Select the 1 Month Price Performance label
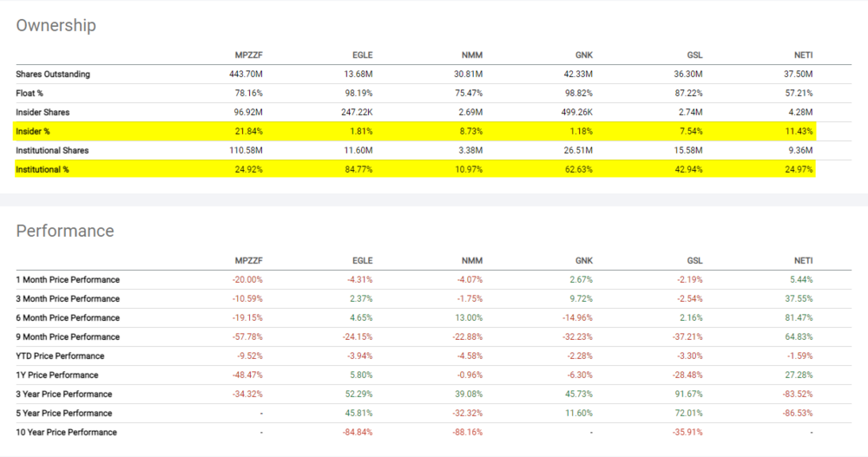This screenshot has height=457, width=868. coord(68,279)
